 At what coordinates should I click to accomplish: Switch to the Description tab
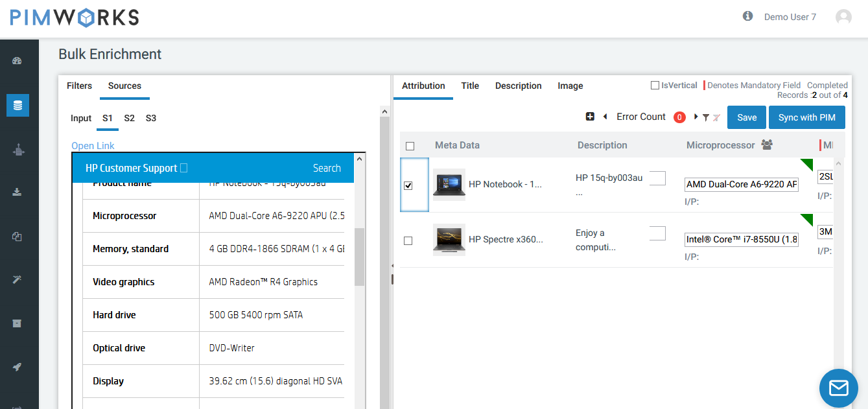(x=519, y=86)
